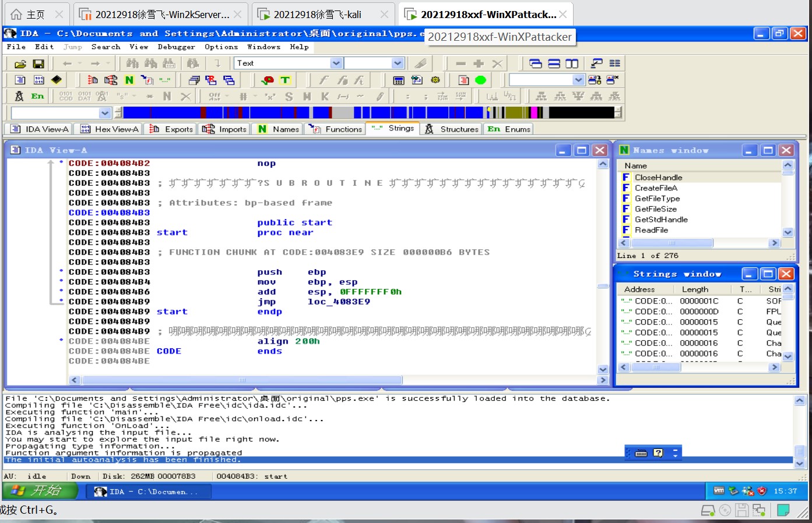Click loc_4083E9 jump target in disassembly
This screenshot has height=523, width=812.
339,302
